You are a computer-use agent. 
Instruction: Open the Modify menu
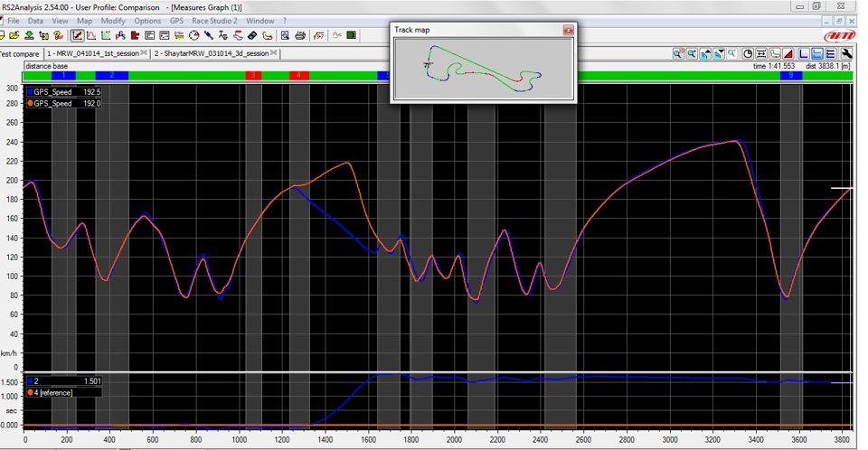click(x=113, y=21)
